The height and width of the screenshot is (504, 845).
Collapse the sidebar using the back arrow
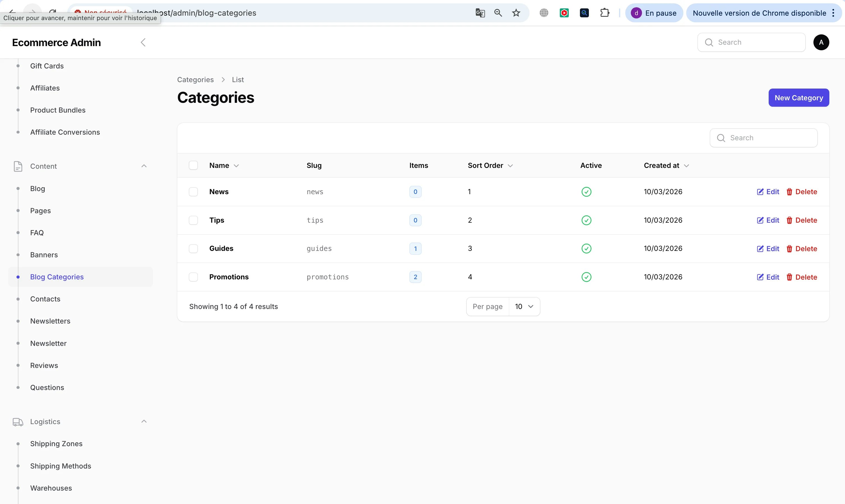(x=143, y=42)
